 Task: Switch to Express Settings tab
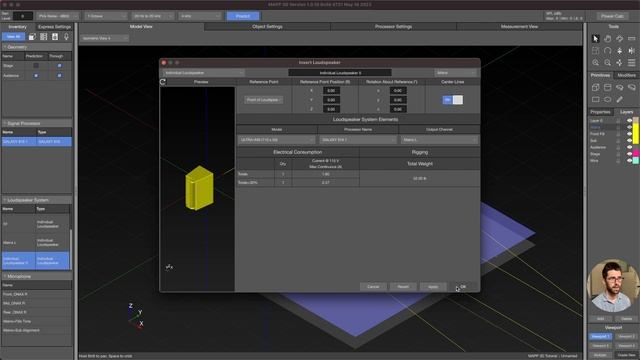click(x=54, y=27)
